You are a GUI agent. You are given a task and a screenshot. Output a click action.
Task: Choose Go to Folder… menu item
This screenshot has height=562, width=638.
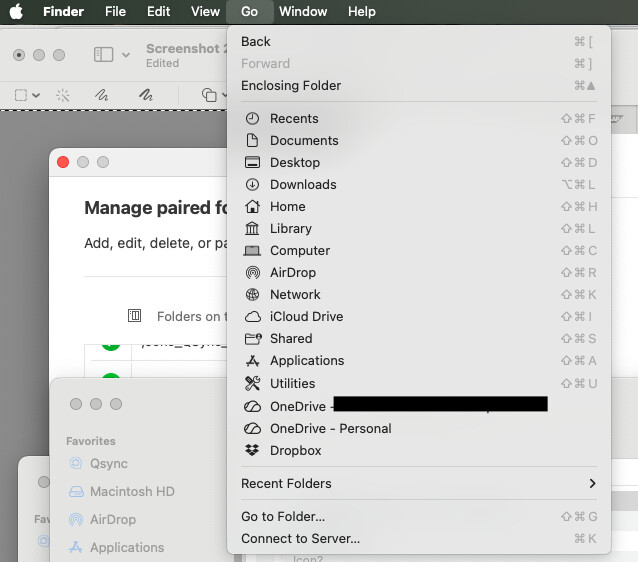[283, 517]
